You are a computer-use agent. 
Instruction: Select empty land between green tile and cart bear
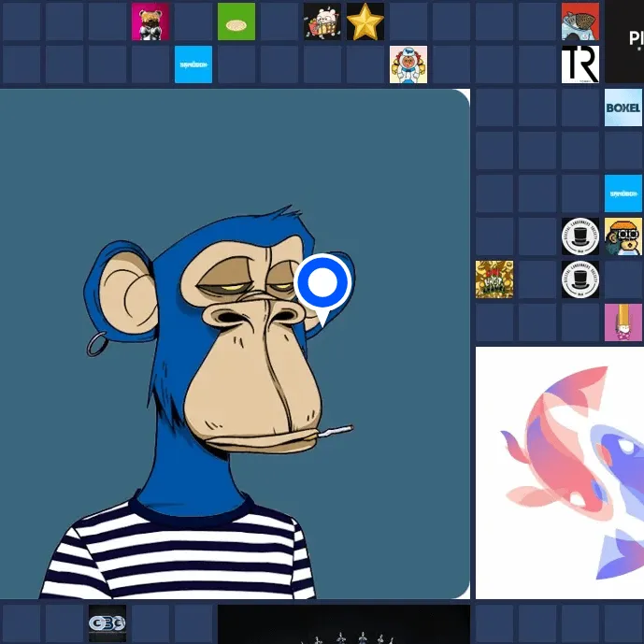(279, 21)
